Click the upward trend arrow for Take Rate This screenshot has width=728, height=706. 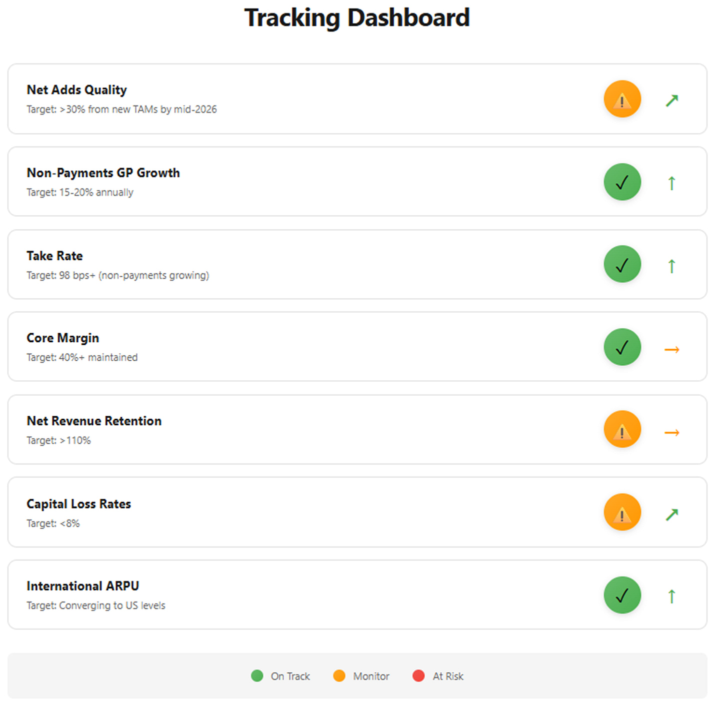(x=672, y=266)
